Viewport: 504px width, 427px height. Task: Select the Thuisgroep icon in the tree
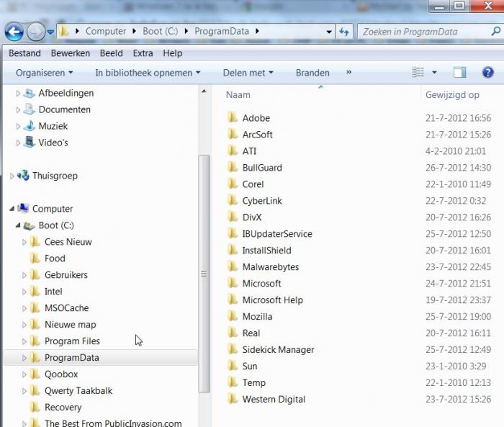(x=23, y=176)
